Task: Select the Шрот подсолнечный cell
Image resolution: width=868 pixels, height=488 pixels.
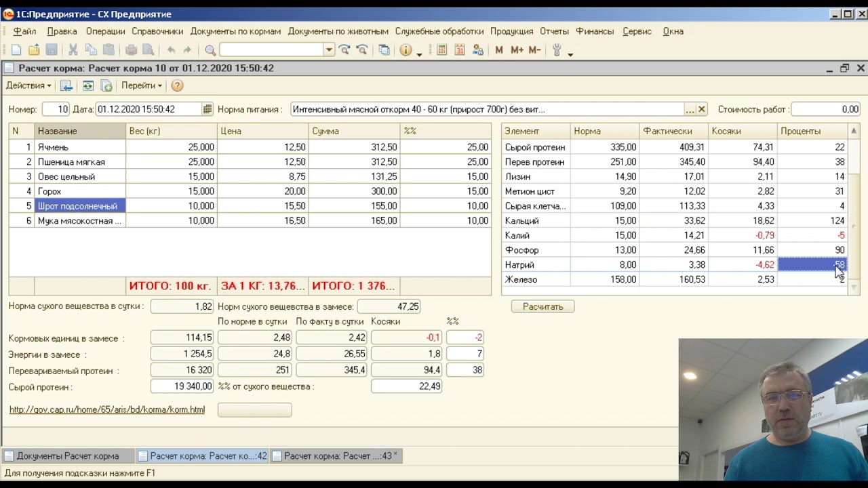Action: point(80,206)
